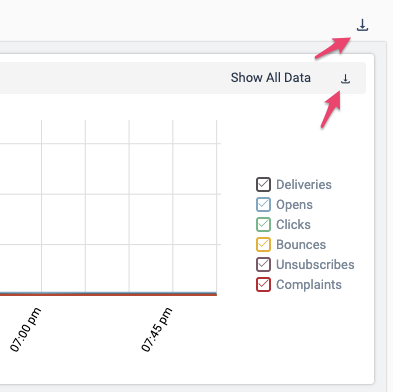Click the Complaints legend label
This screenshot has width=393, height=392.
(309, 285)
